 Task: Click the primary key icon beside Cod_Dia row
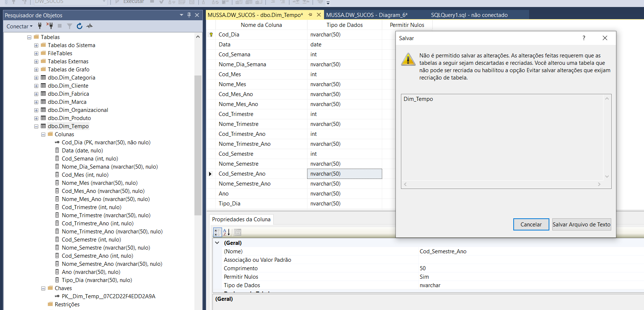coord(211,35)
